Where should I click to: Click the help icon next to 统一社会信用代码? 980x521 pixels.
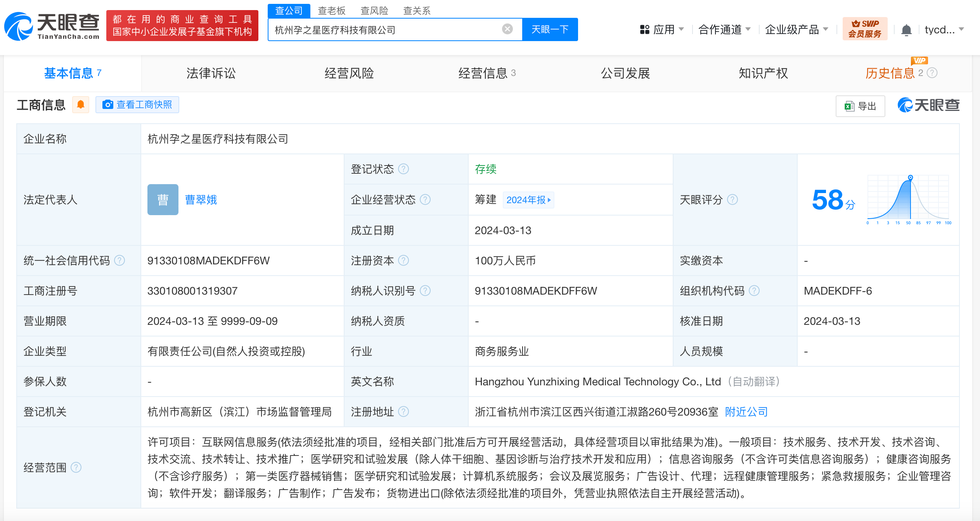click(x=119, y=260)
